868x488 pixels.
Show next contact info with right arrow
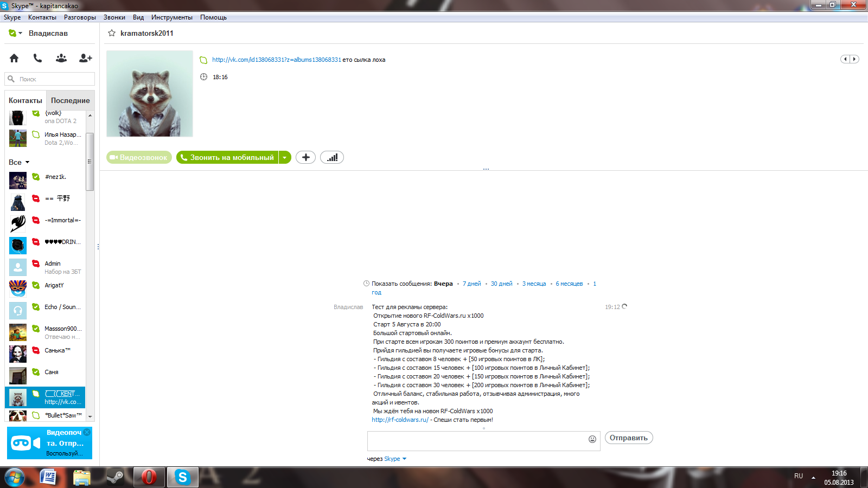pyautogui.click(x=854, y=59)
